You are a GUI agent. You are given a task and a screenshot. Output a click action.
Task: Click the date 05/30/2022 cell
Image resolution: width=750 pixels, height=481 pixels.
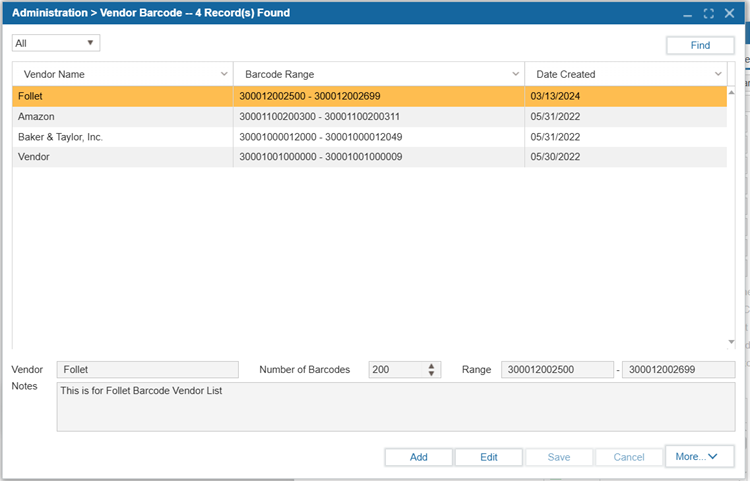click(x=555, y=157)
